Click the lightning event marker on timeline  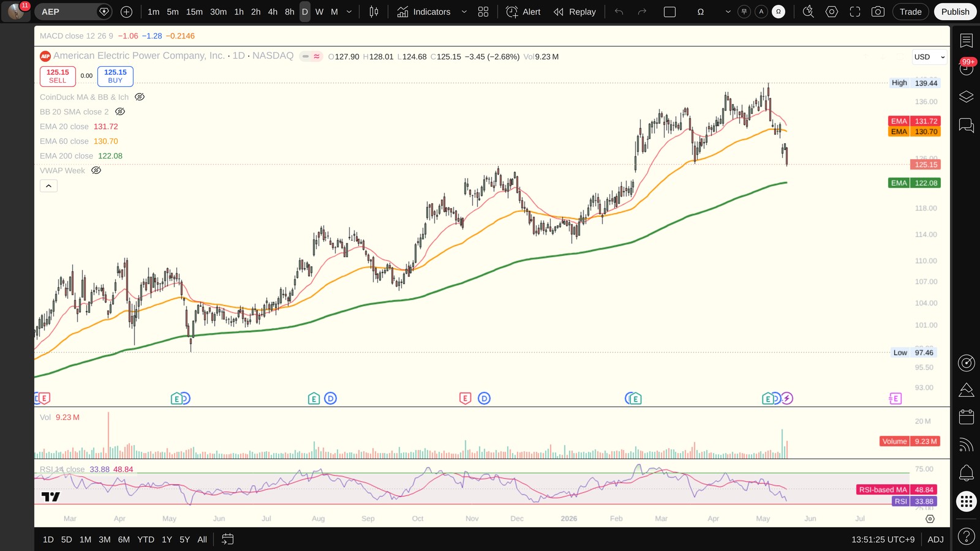click(787, 399)
